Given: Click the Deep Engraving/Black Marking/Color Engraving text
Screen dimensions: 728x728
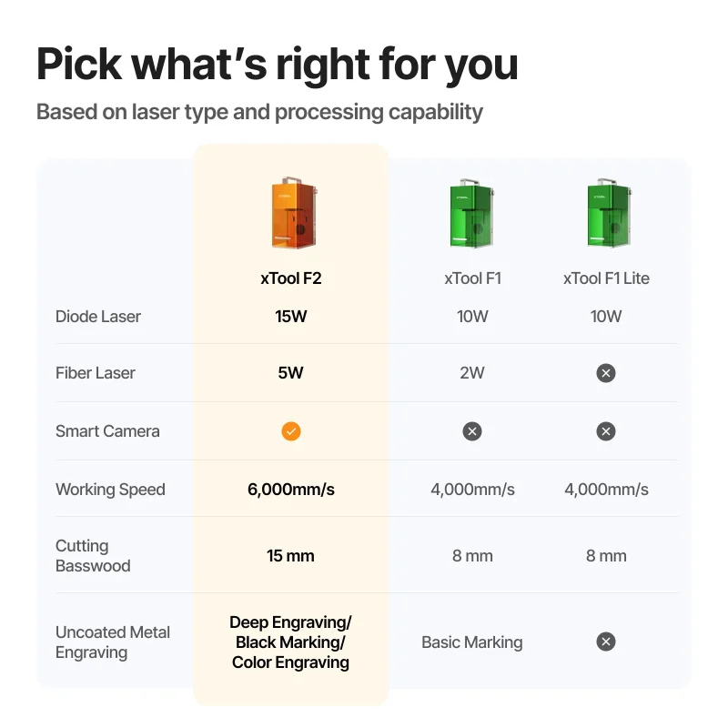Looking at the screenshot, I should (291, 642).
